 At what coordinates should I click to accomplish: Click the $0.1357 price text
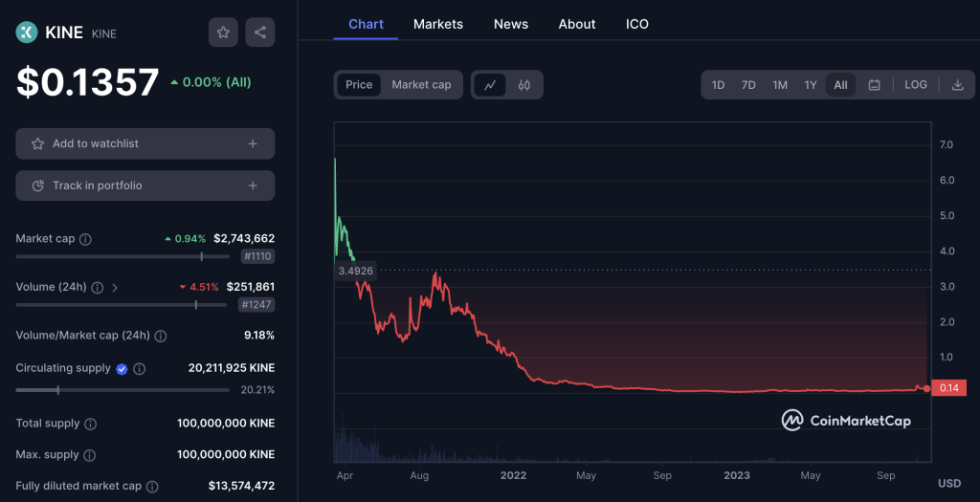click(x=87, y=82)
